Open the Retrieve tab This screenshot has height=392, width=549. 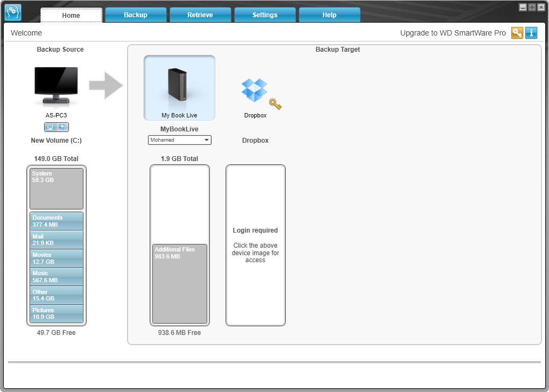200,15
